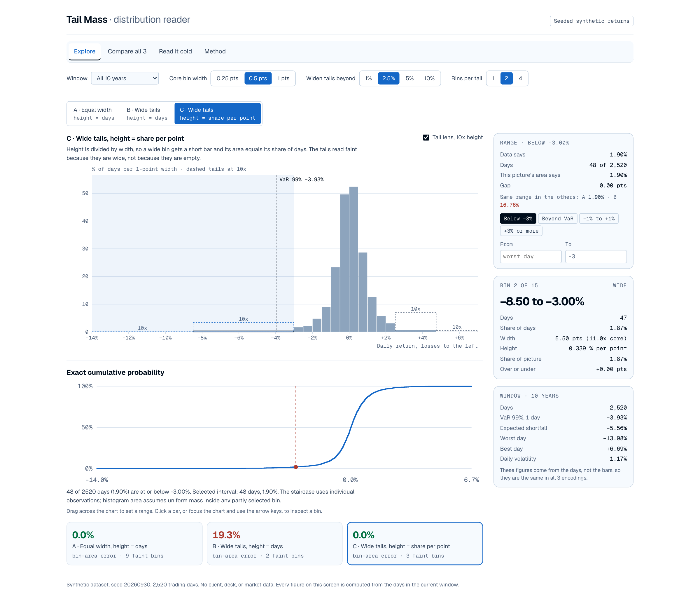Open the Read it cold tab
Screen dimensions: 700x606
[x=175, y=51]
